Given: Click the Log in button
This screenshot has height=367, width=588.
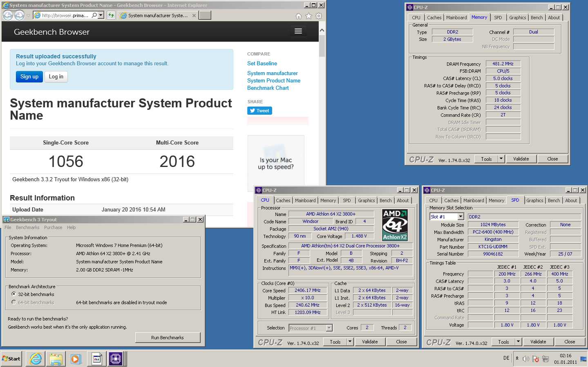Looking at the screenshot, I should click(x=56, y=77).
